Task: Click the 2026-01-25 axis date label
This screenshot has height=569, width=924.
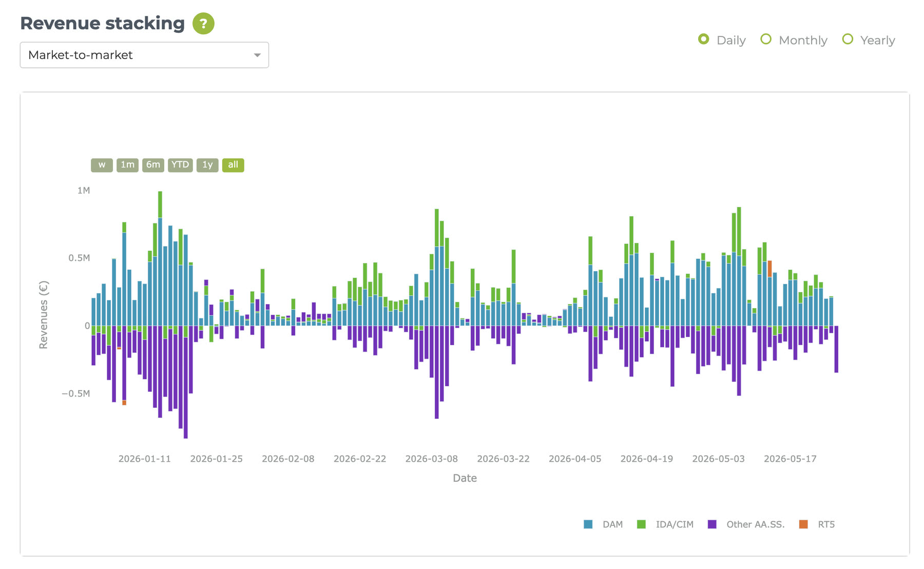Action: [x=217, y=459]
